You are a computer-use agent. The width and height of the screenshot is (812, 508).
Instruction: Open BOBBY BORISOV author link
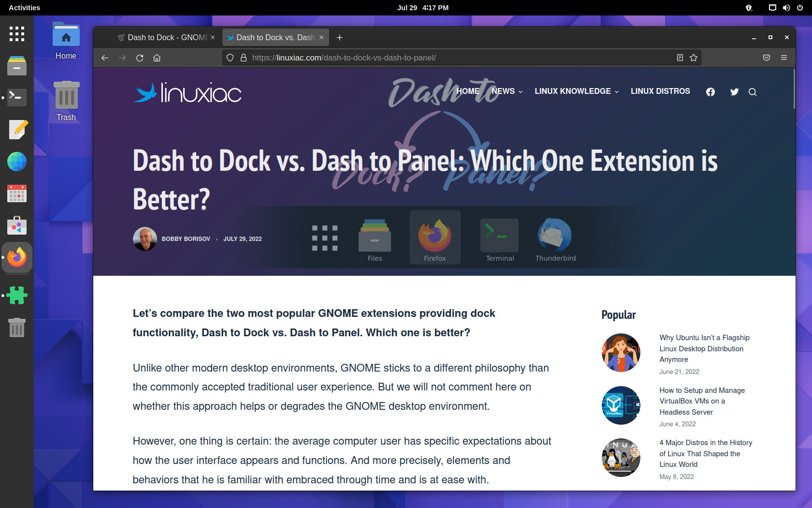(186, 239)
